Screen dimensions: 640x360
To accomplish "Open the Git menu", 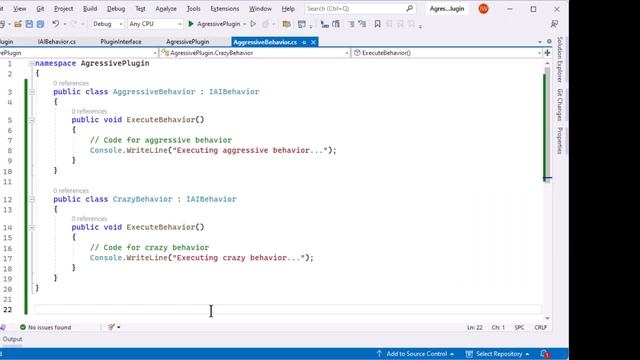I will [40, 9].
